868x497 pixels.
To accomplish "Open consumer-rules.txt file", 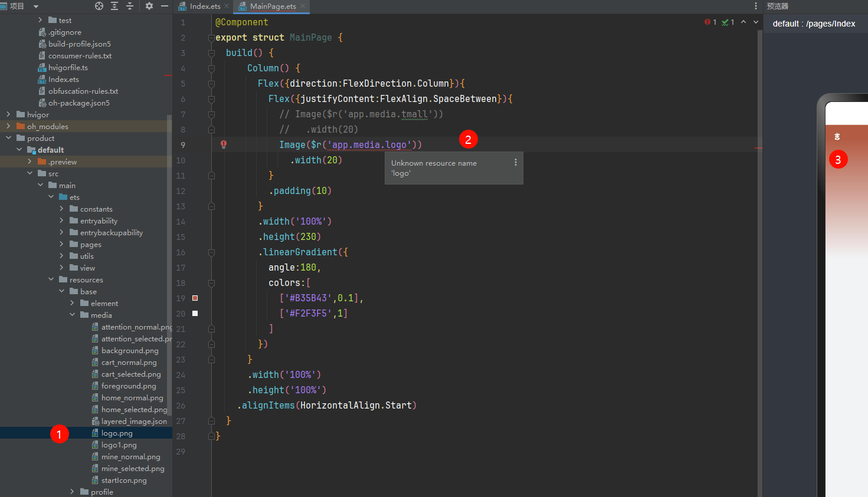I will coord(80,55).
